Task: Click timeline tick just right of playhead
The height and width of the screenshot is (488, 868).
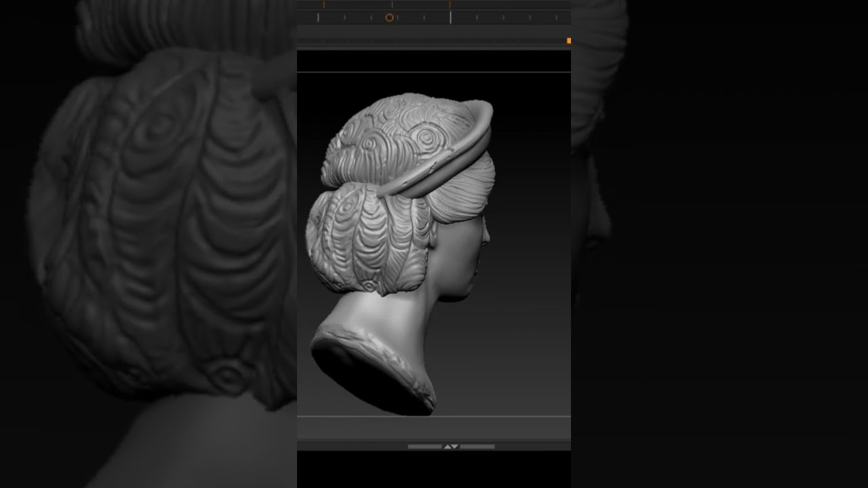Action: point(477,18)
